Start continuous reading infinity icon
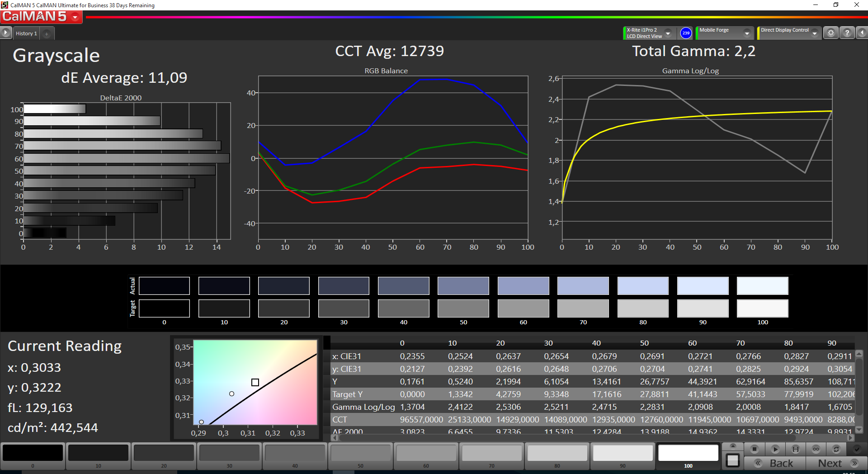This screenshot has width=868, height=474. tap(816, 449)
